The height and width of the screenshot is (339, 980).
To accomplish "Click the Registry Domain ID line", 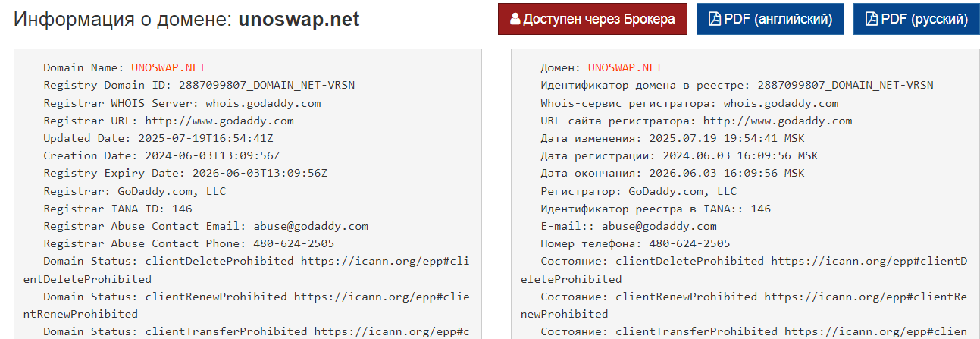I will point(199,86).
